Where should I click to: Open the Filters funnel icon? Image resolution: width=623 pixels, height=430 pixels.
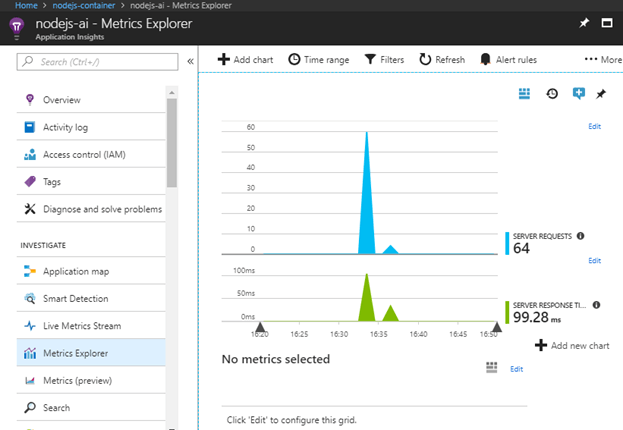[x=370, y=60]
